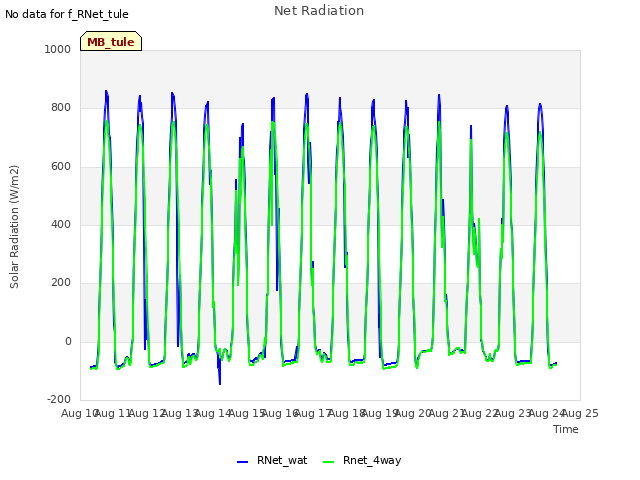
Task: Click the green Rnet_4way legend swatch
Action: tap(328, 462)
